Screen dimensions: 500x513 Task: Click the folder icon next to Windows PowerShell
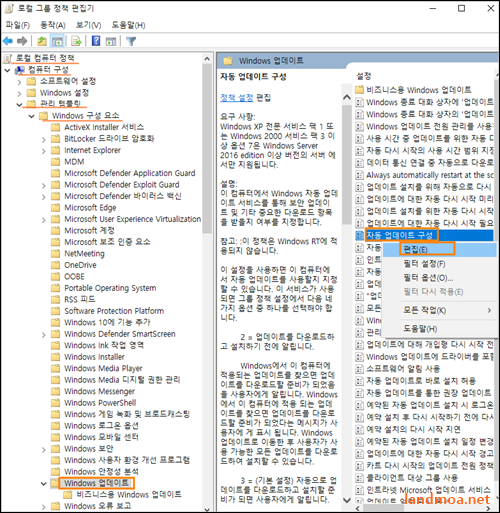point(55,403)
